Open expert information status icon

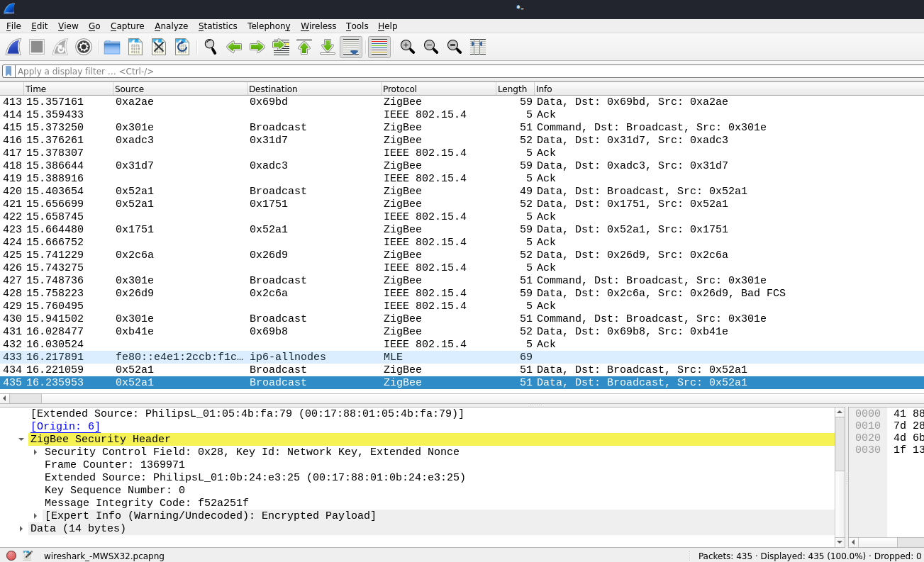tap(11, 556)
